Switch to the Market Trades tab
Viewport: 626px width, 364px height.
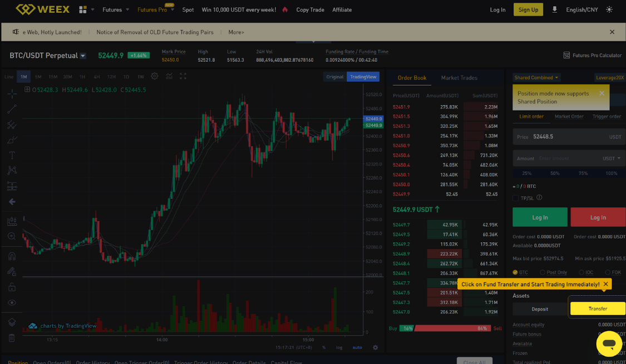click(459, 78)
